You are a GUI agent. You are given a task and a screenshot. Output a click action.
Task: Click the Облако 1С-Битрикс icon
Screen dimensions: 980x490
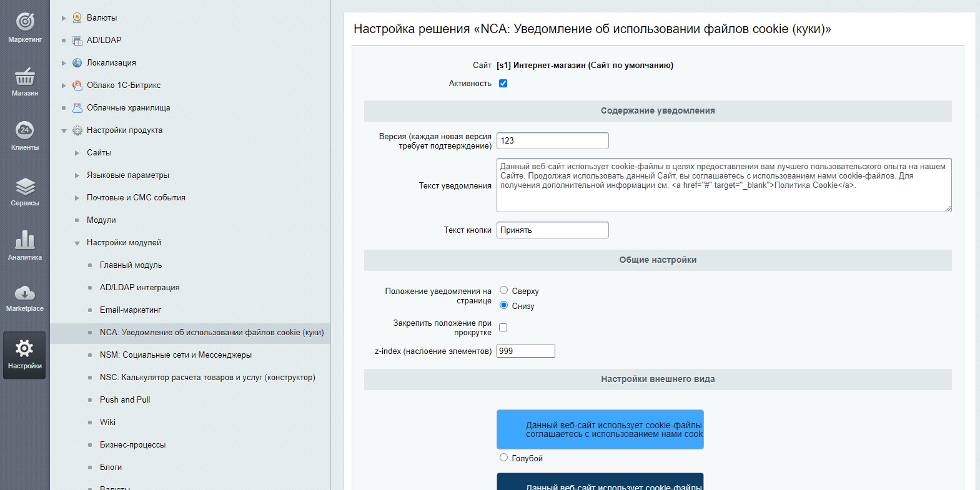pos(77,85)
